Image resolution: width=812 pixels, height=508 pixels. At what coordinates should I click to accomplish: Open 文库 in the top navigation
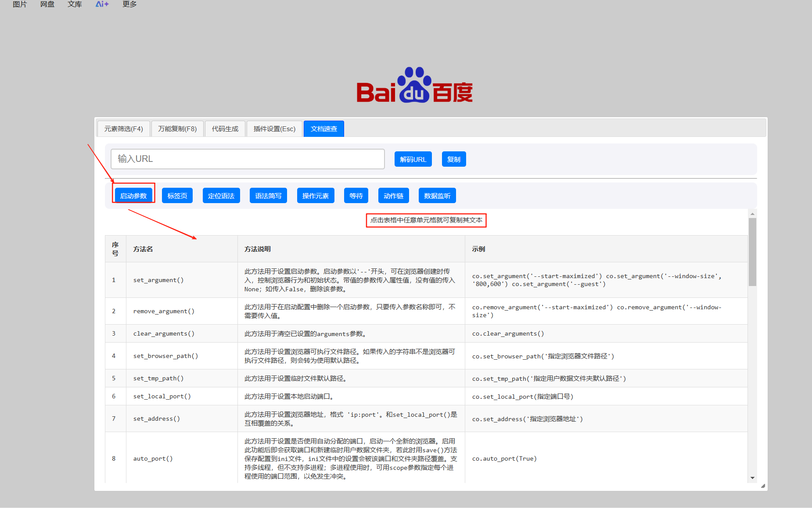(x=75, y=4)
